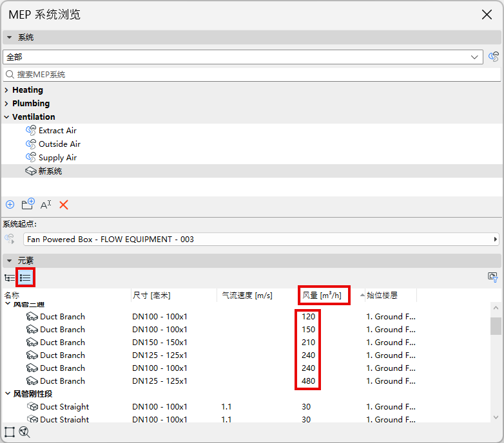The image size is (504, 443).
Task: Click the rename system icon
Action: (x=46, y=205)
